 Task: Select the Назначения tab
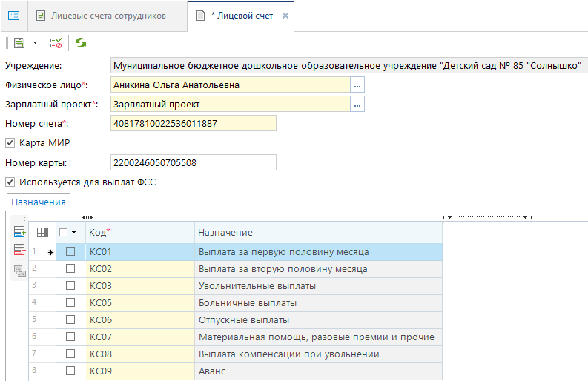(x=38, y=202)
